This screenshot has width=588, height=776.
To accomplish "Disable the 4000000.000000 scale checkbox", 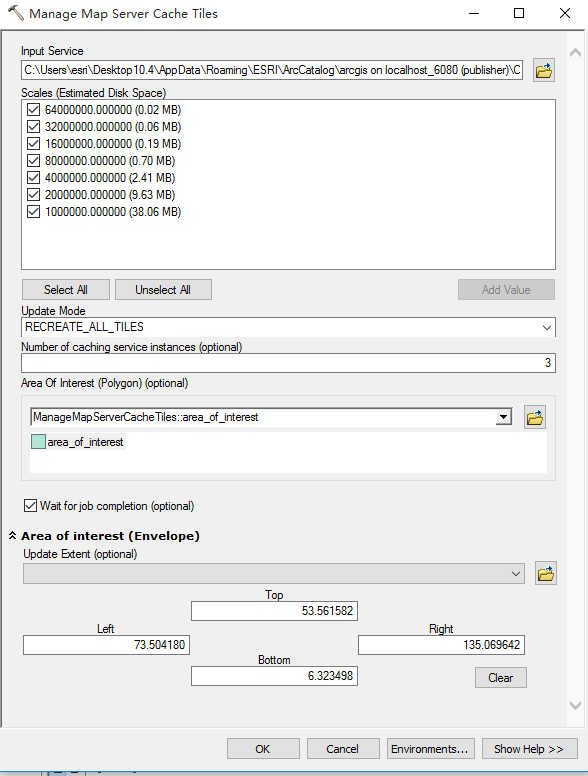I will (x=33, y=177).
